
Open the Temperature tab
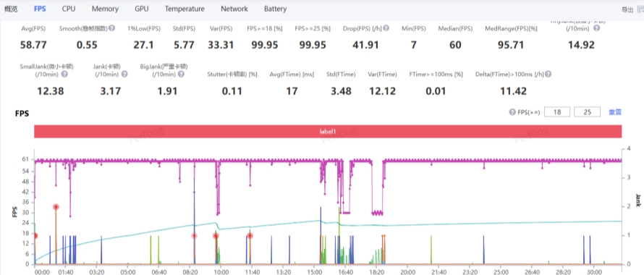(185, 9)
